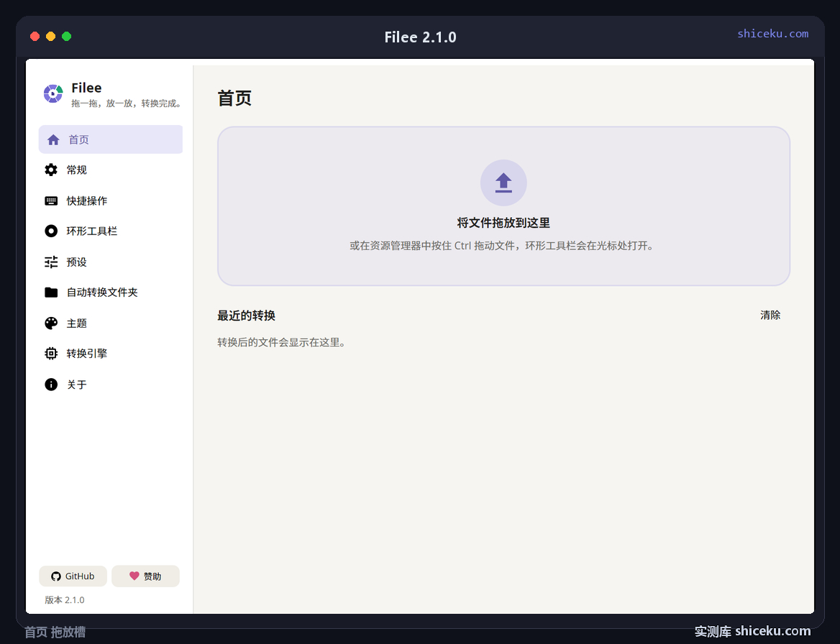Click the palette icon for 主题

(51, 323)
